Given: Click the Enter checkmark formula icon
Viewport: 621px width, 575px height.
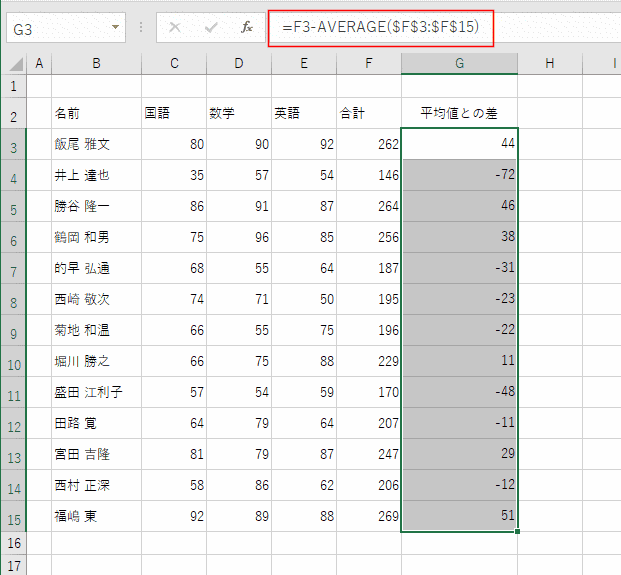Looking at the screenshot, I should [211, 28].
